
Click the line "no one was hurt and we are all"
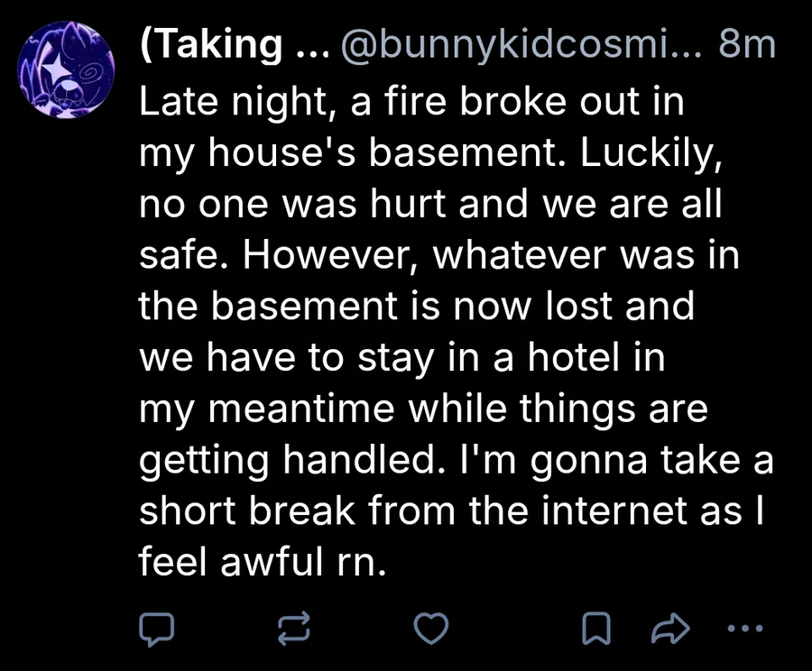[x=430, y=205]
